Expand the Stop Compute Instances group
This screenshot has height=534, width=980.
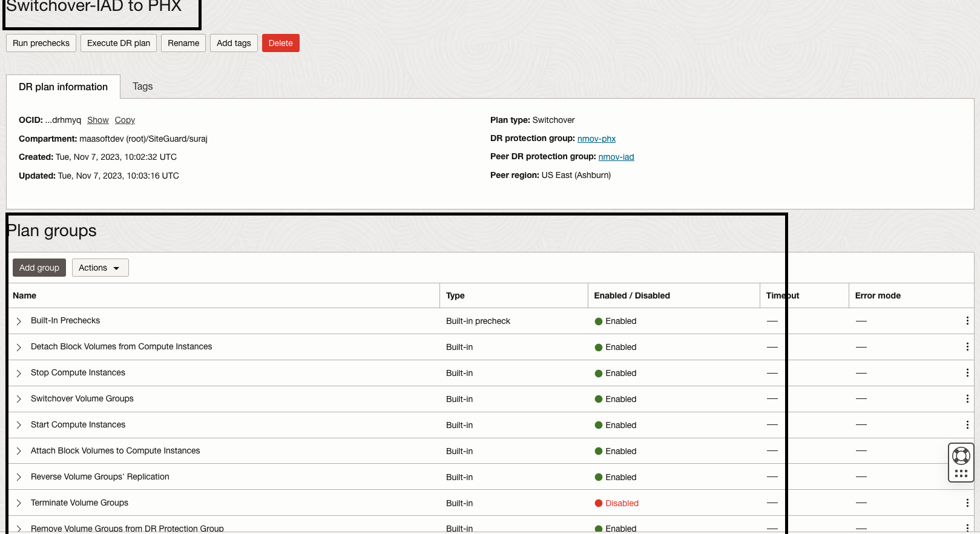(19, 373)
